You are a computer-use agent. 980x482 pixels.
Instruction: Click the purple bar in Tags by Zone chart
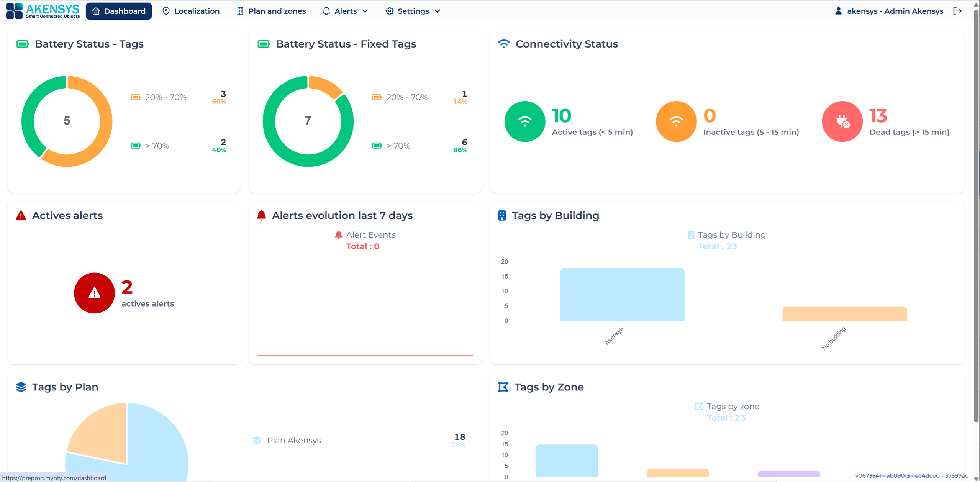click(789, 474)
